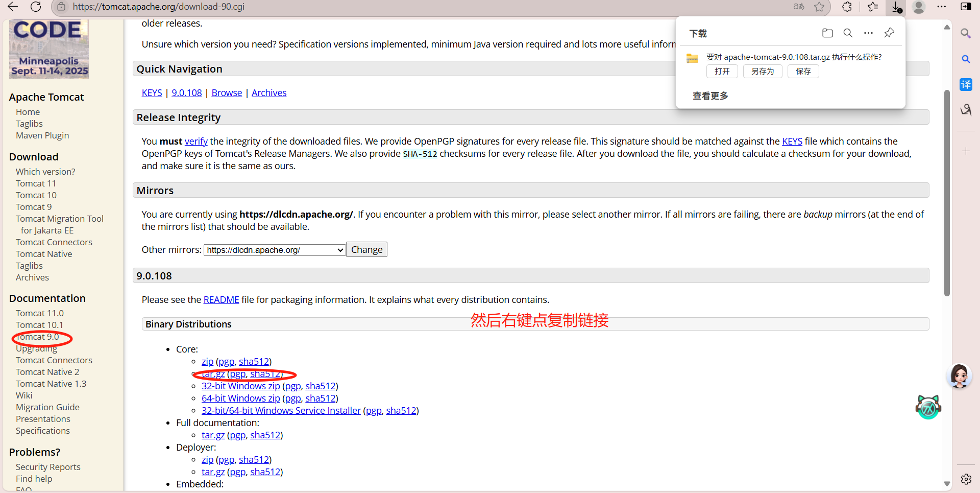Click the 另存为 button
Viewport: 980px width, 493px height.
tap(763, 72)
